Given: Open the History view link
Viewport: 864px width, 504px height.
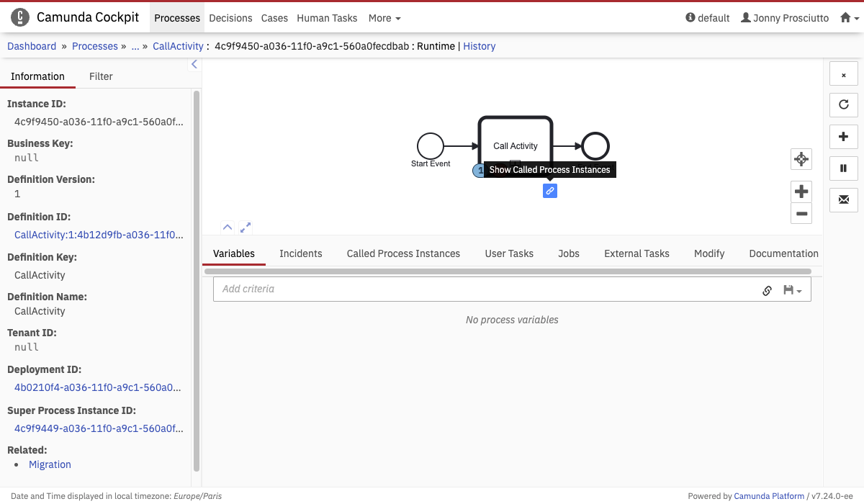Looking at the screenshot, I should coord(480,46).
